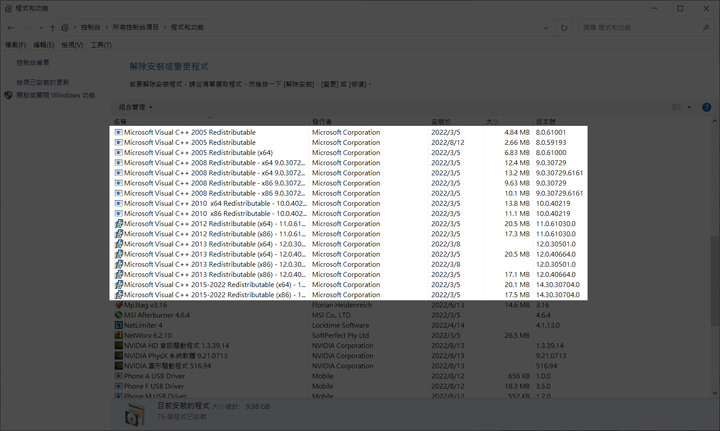The width and height of the screenshot is (720, 431).
Task: Click the MSI Afterburner 4.6.4 icon
Action: [118, 315]
